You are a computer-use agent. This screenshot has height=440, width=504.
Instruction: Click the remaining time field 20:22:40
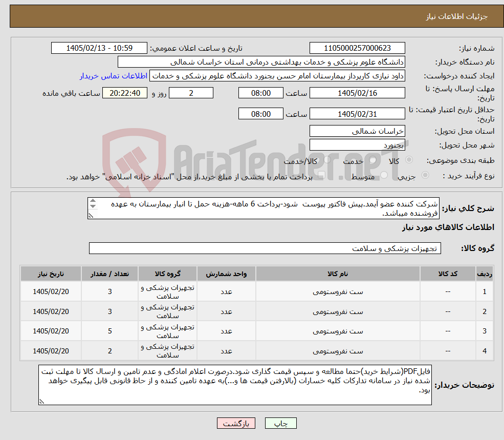[125, 93]
